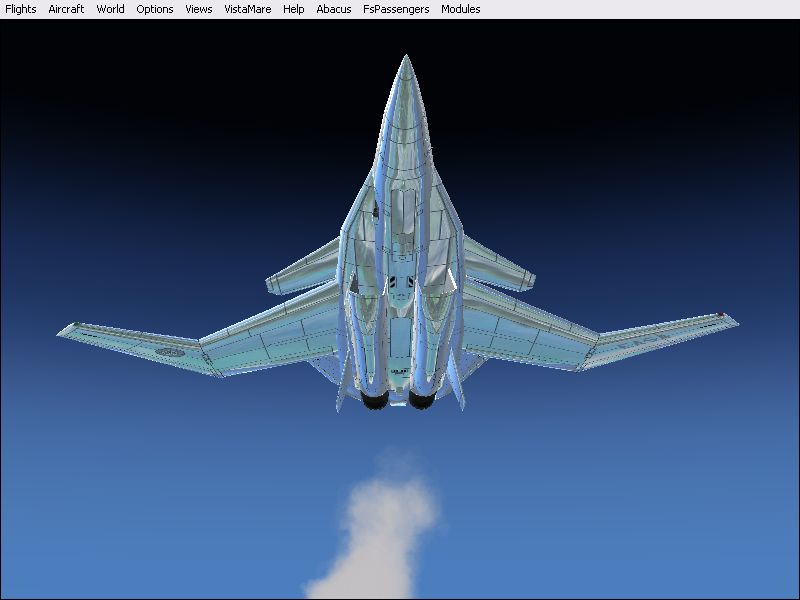Open the Help menu
The width and height of the screenshot is (800, 600).
tap(294, 9)
